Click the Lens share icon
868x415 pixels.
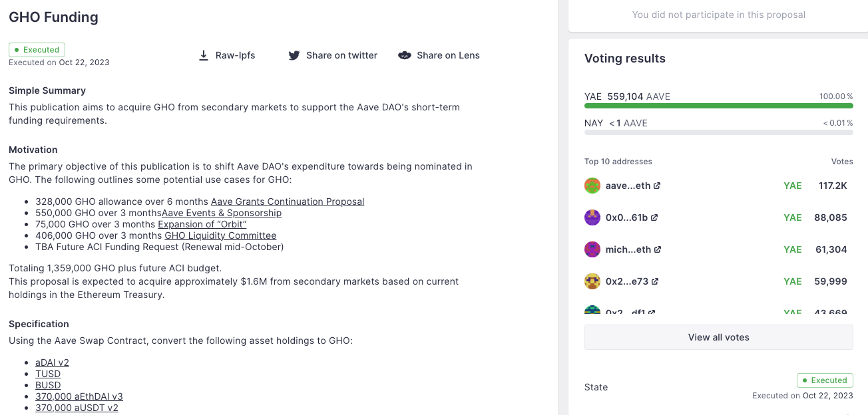click(x=404, y=55)
